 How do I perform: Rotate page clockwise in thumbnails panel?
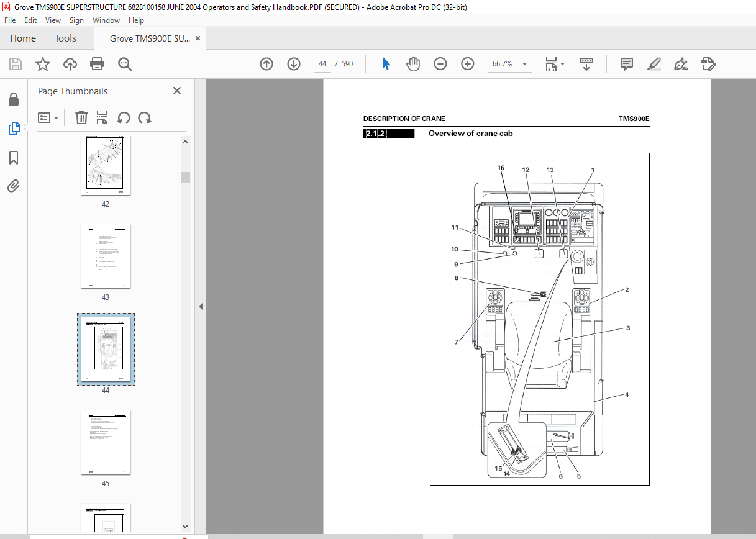[x=145, y=118]
